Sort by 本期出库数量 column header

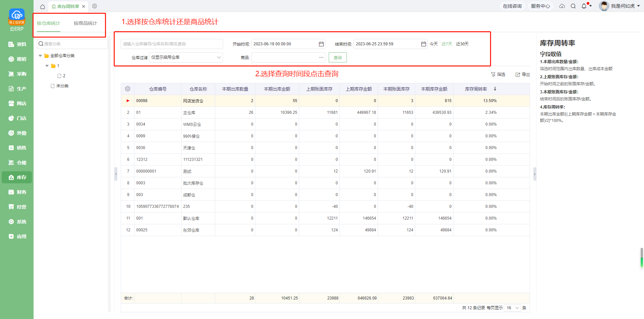235,89
